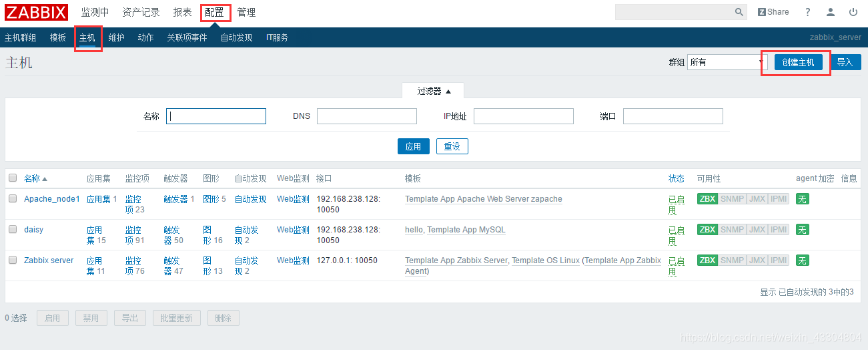Click the 导入 import button
The image size is (868, 350).
click(x=845, y=62)
